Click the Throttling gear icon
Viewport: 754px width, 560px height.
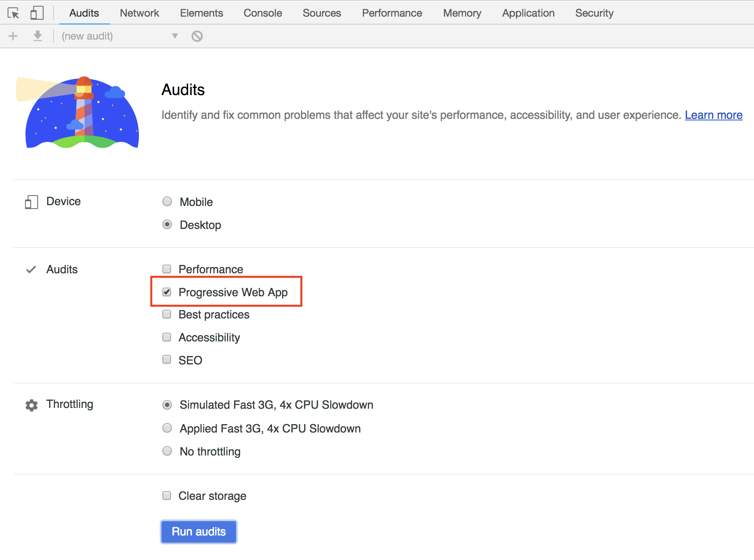31,405
